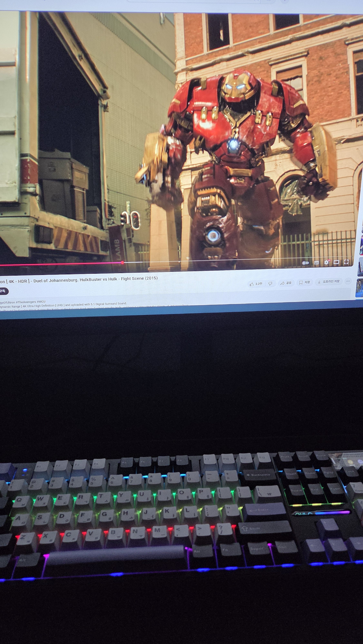
Task: Open the #MCU hashtag link
Action: coord(41,302)
